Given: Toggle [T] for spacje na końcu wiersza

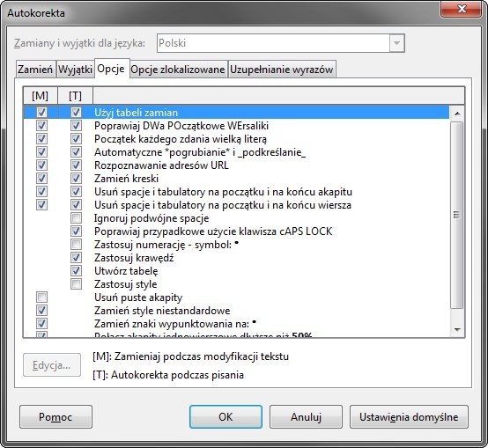Looking at the screenshot, I should point(76,205).
